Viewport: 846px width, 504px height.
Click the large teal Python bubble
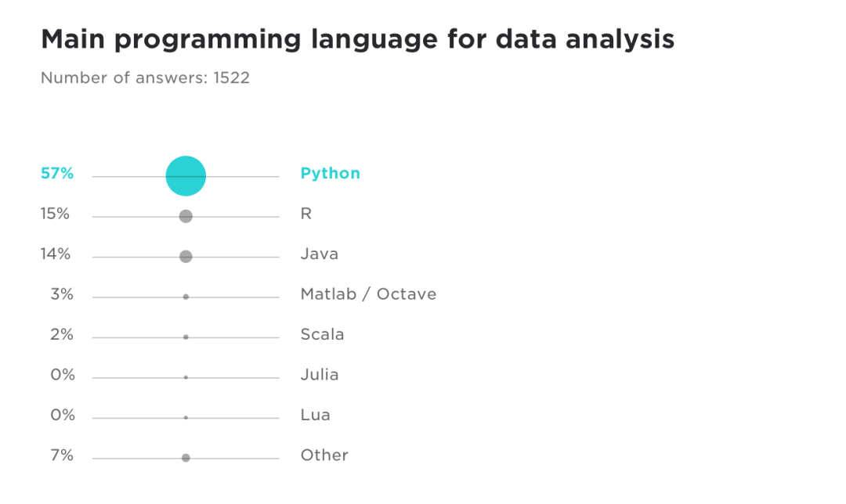coord(186,176)
